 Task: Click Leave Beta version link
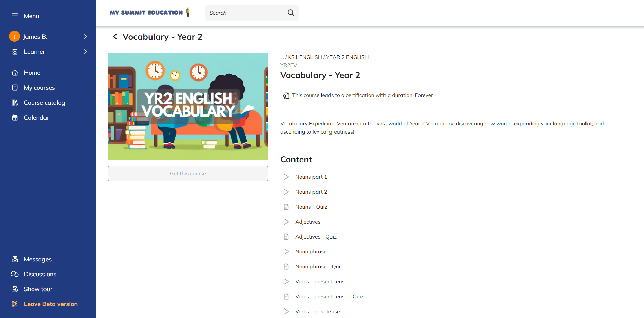[x=51, y=304]
